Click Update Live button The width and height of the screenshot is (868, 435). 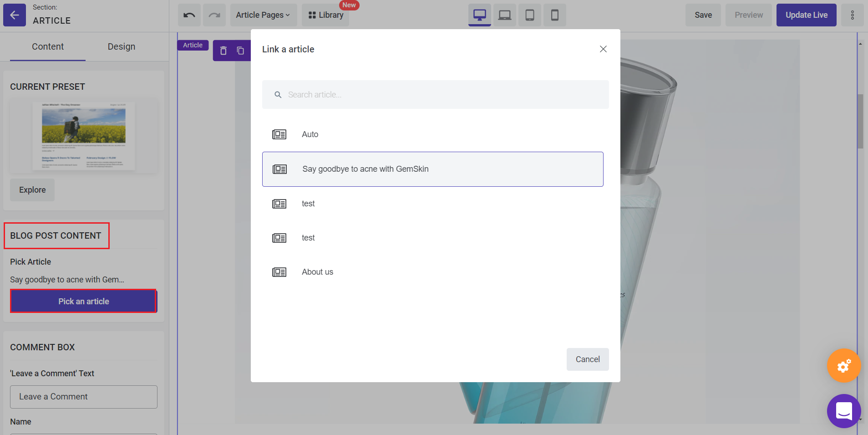click(807, 15)
